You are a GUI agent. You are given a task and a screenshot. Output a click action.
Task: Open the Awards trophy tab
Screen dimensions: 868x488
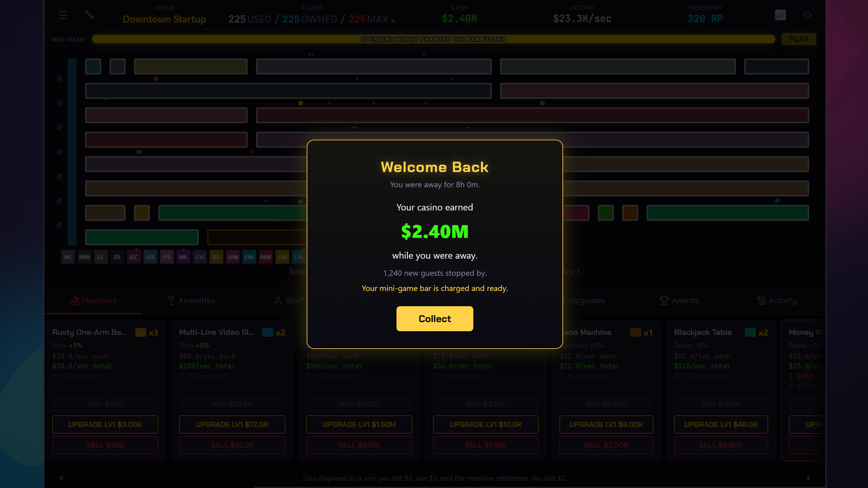(x=679, y=300)
